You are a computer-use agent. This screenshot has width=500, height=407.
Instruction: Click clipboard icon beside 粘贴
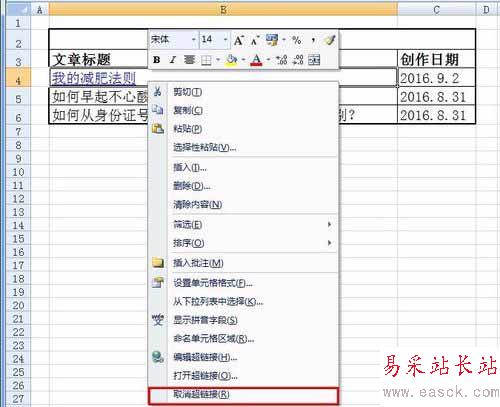click(x=158, y=128)
